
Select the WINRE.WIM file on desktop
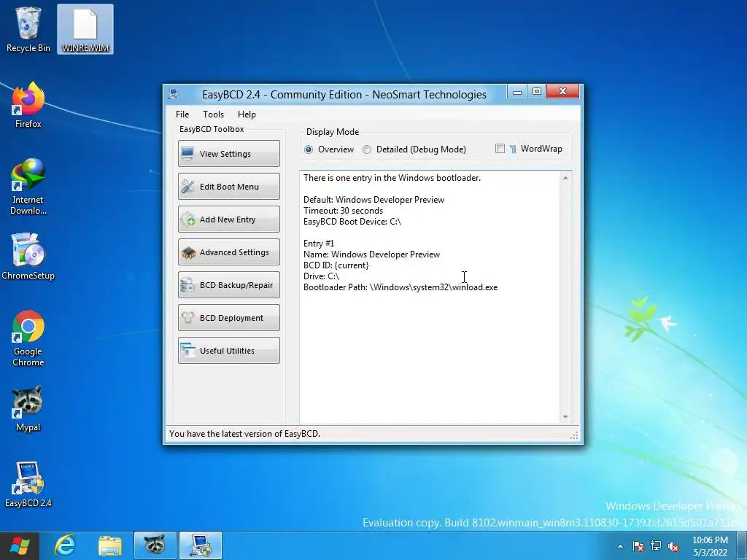(x=85, y=29)
